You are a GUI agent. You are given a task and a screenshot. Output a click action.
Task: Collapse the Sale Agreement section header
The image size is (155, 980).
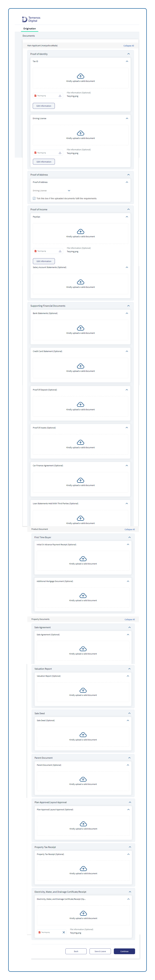coord(130,627)
